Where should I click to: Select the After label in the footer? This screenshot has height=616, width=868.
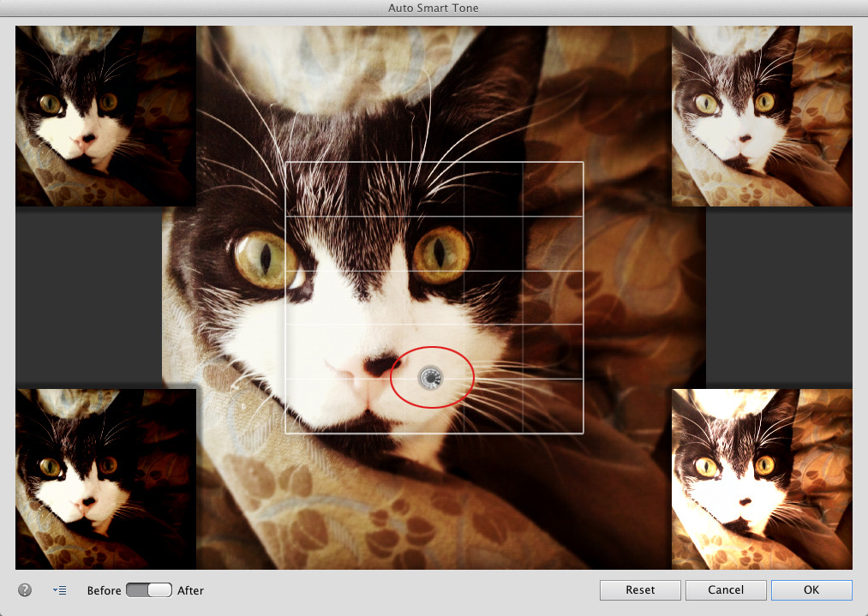tap(190, 590)
